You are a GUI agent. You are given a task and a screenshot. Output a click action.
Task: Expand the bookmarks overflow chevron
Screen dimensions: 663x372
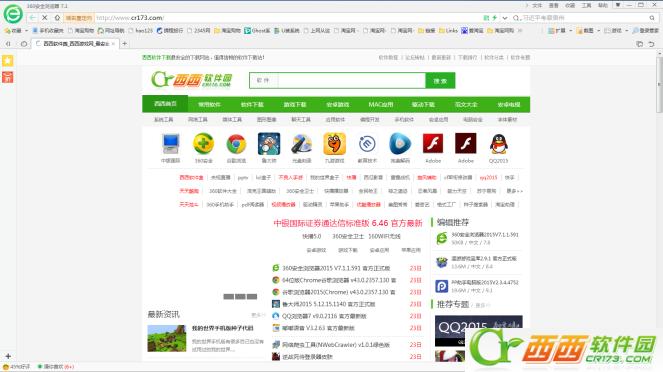coord(520,30)
